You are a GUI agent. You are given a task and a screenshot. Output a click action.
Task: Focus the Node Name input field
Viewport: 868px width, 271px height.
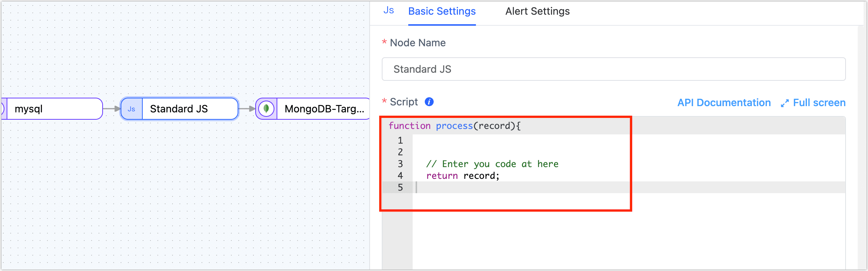coord(613,69)
